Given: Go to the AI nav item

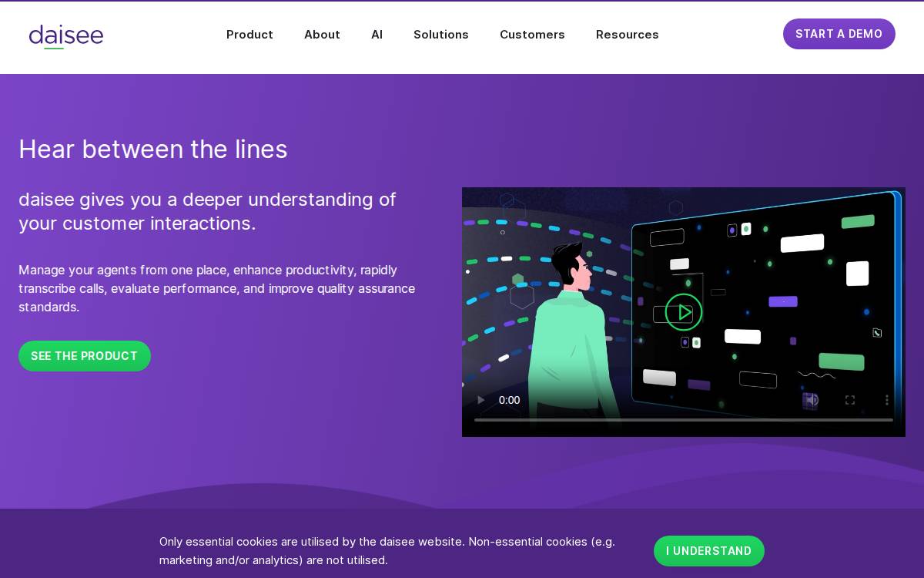Looking at the screenshot, I should 377,35.
